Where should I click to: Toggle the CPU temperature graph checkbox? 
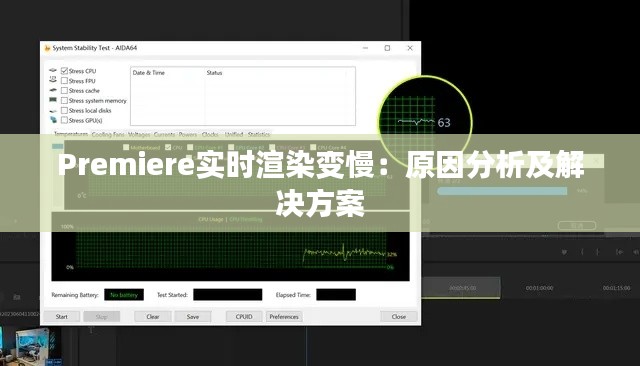(168, 147)
